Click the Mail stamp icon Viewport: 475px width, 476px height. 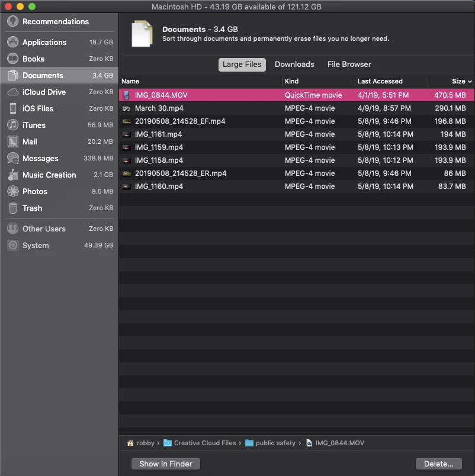[13, 141]
